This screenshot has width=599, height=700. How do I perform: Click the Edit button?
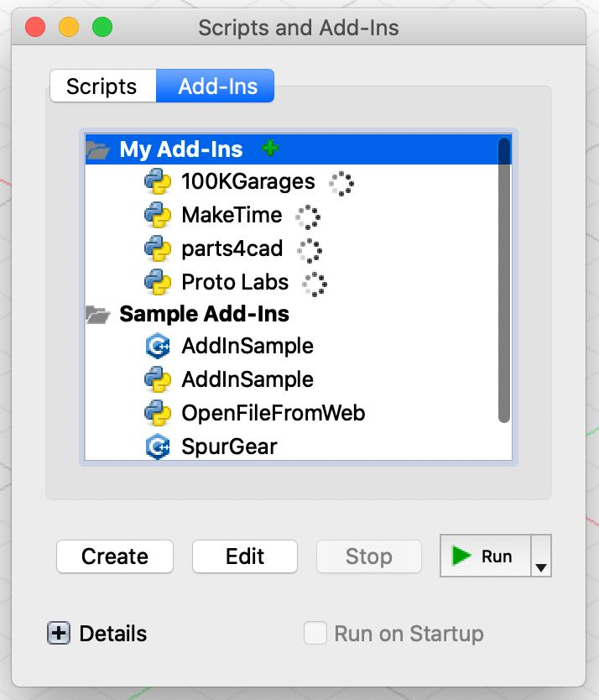[x=245, y=556]
